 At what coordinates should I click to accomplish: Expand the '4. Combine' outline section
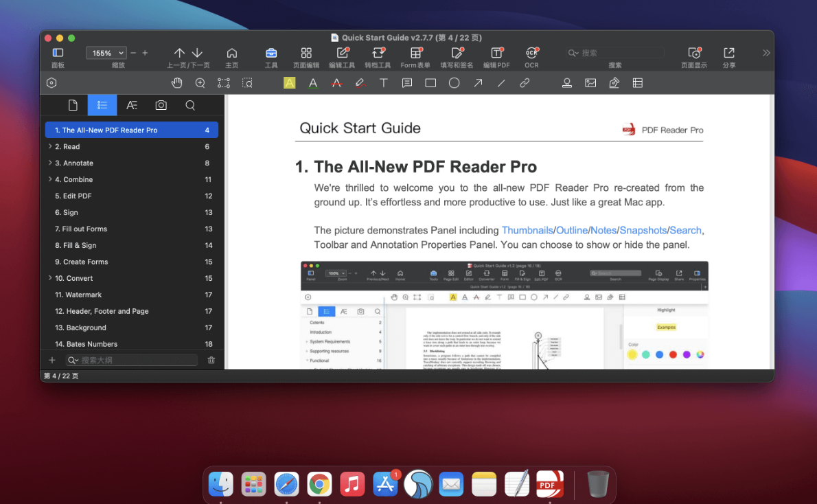point(50,179)
